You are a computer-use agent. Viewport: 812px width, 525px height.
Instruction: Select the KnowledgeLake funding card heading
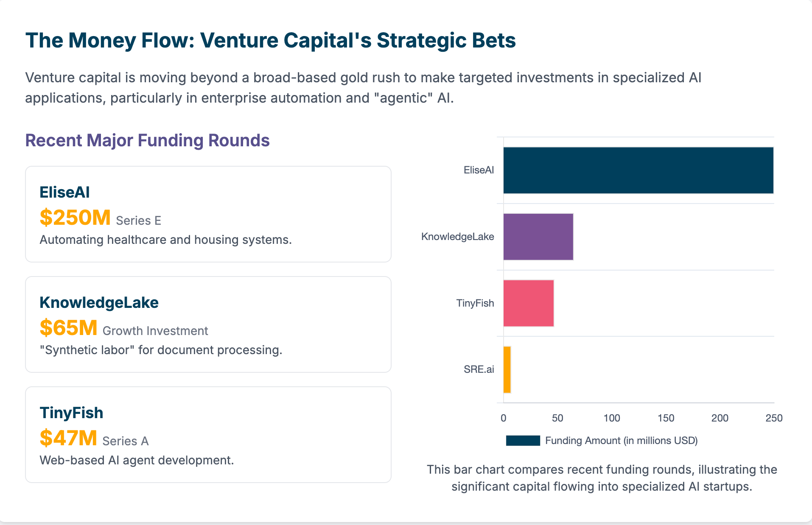point(99,302)
